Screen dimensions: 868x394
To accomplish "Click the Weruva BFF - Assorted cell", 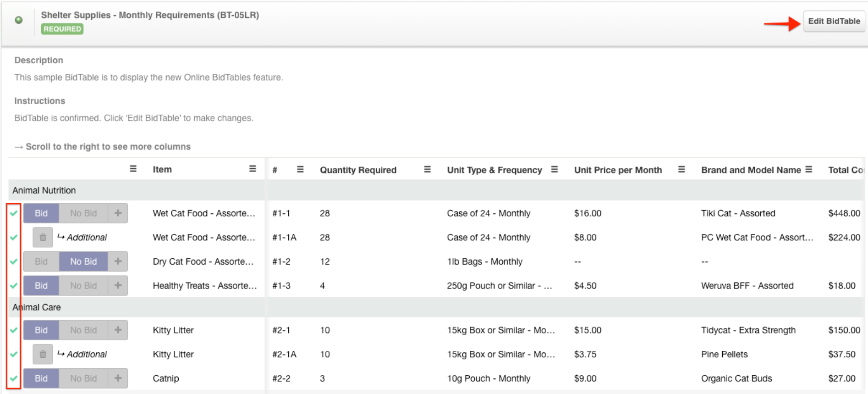I will point(747,286).
